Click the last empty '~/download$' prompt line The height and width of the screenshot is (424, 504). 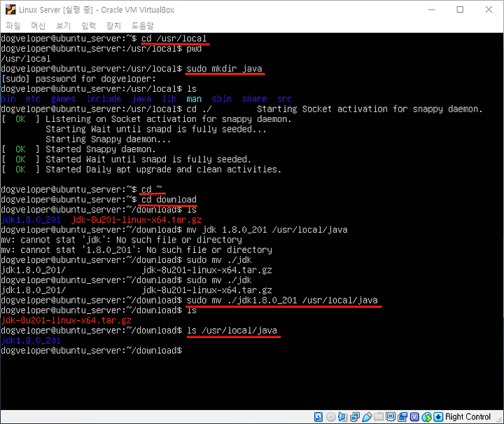[x=92, y=350]
